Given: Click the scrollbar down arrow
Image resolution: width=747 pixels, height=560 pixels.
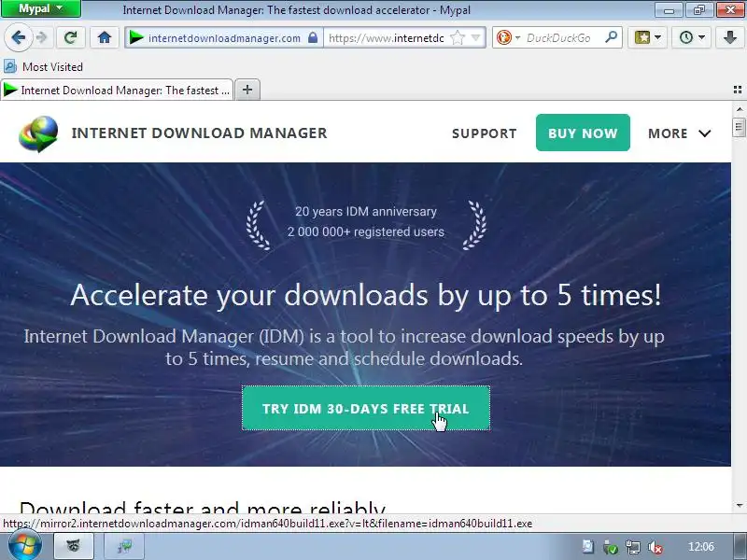Looking at the screenshot, I should tap(739, 506).
